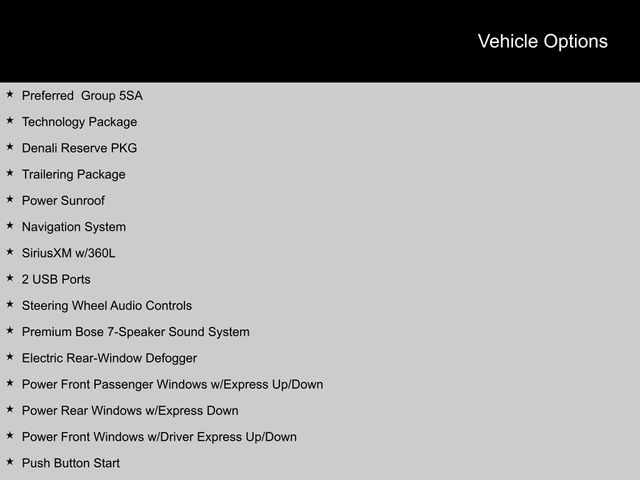Select the Technology Package text
The image size is (640, 480).
click(79, 122)
